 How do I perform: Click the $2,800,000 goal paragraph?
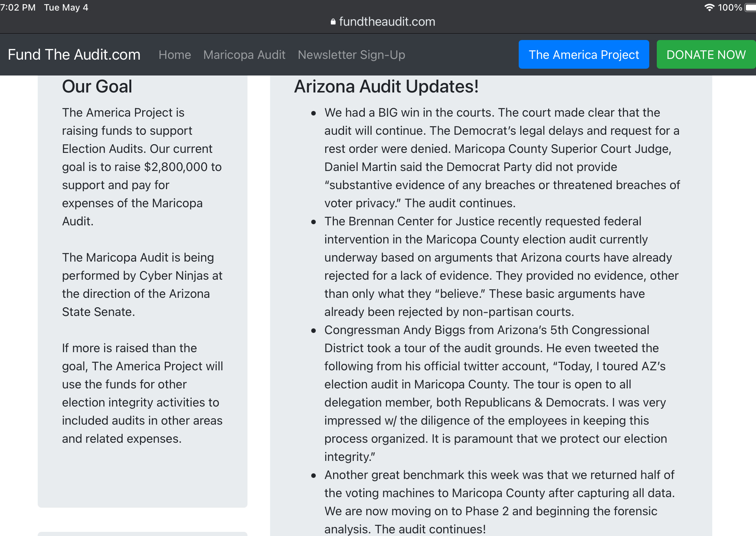(x=142, y=167)
